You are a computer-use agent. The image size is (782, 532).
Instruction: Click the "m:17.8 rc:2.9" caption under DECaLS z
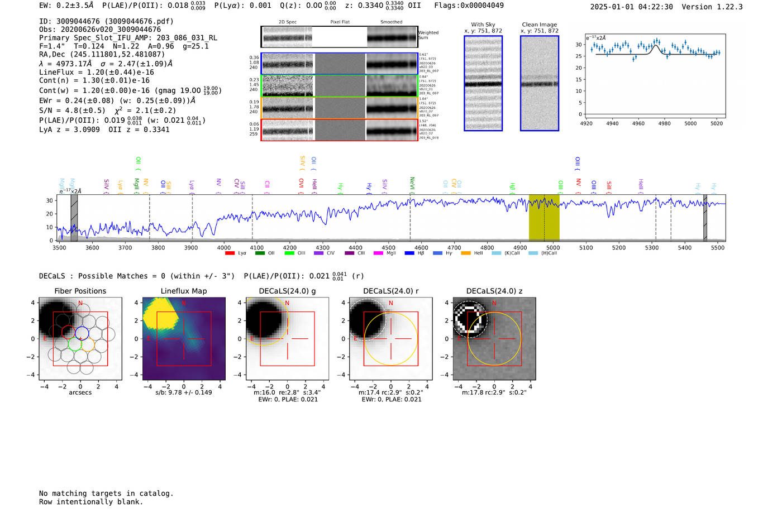(x=494, y=392)
